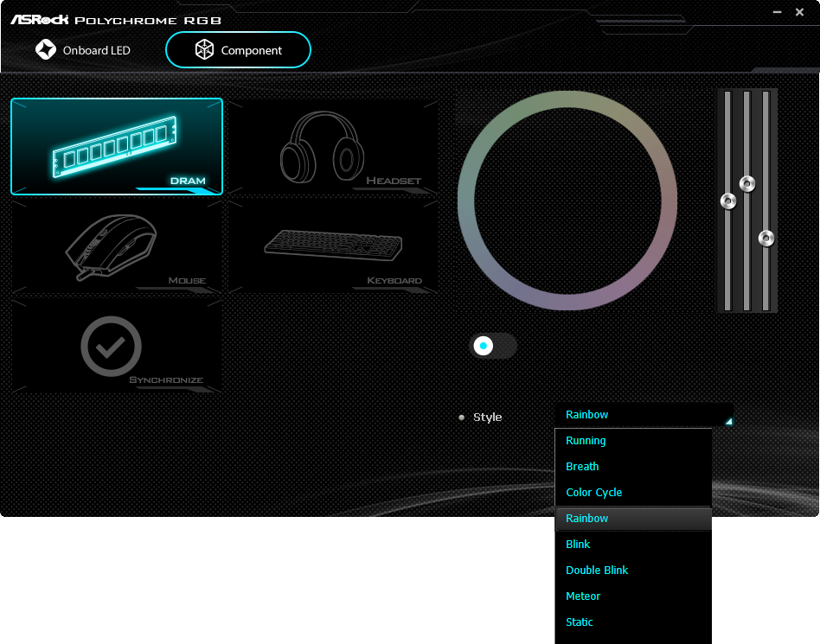The height and width of the screenshot is (644, 820).
Task: Switch to the Onboard LED tab
Action: tap(83, 50)
